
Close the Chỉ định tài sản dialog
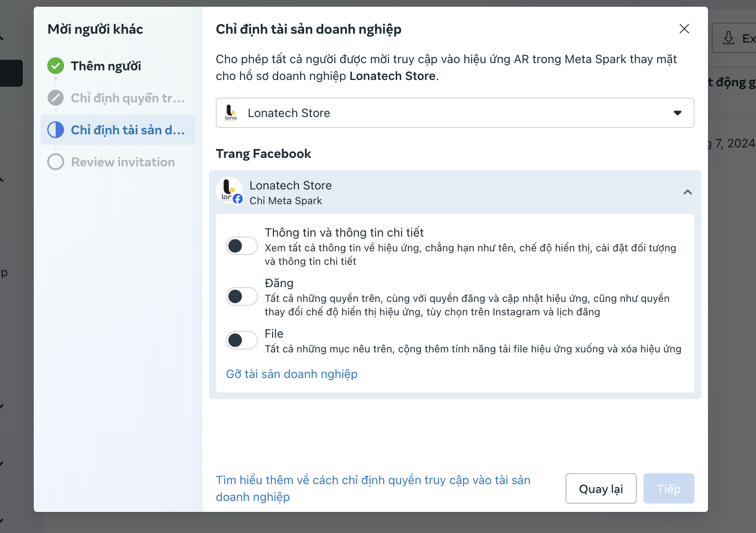click(x=684, y=29)
